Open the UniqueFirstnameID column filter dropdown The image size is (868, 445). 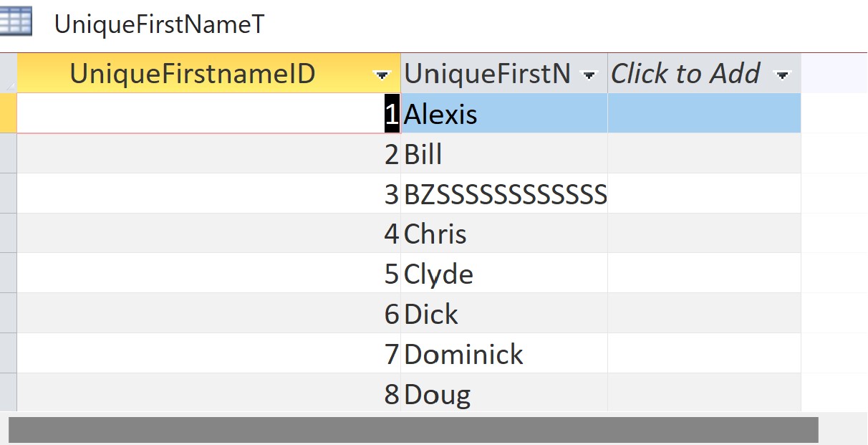point(382,75)
